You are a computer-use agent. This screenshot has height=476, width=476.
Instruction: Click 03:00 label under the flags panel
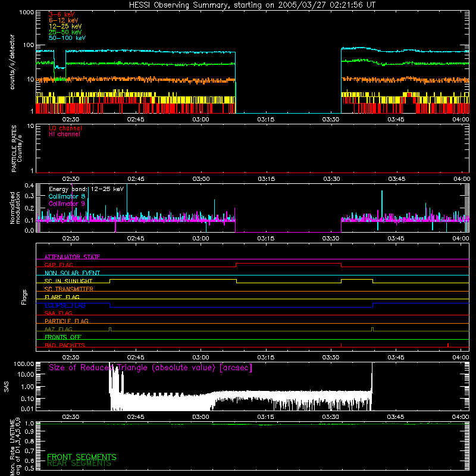click(x=201, y=358)
